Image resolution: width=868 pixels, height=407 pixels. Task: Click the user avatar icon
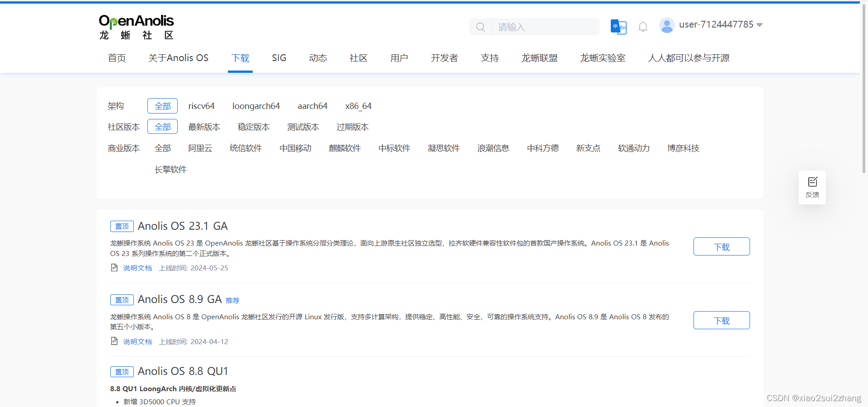[x=667, y=25]
